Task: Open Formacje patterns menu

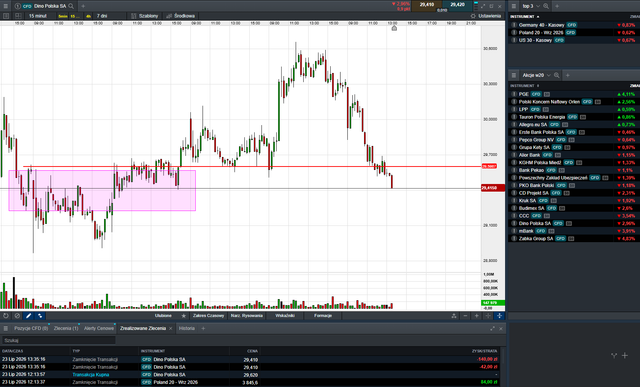Action: pos(323,316)
